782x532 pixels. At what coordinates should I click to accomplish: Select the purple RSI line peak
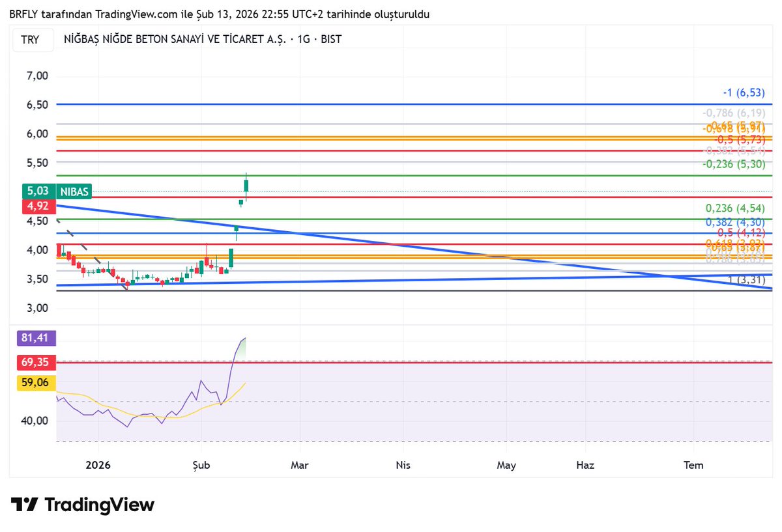[244, 339]
